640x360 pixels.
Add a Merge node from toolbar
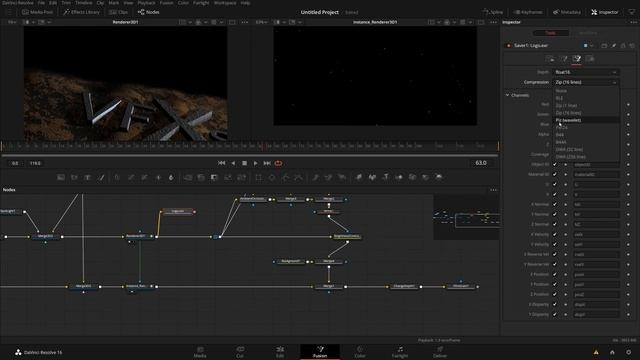pyautogui.click(x=188, y=177)
